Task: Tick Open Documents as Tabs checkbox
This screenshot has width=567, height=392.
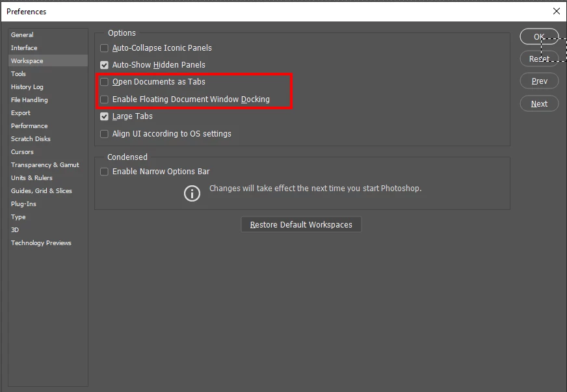Action: (x=104, y=82)
